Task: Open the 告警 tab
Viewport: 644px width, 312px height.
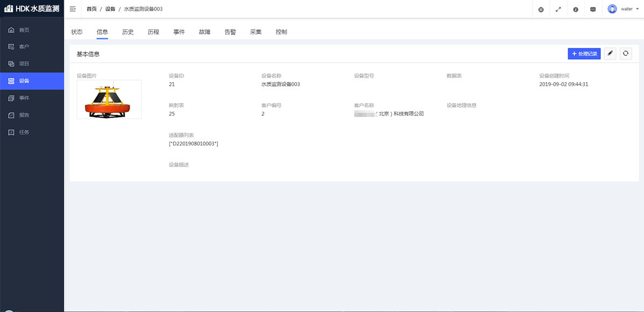Action: (x=230, y=32)
